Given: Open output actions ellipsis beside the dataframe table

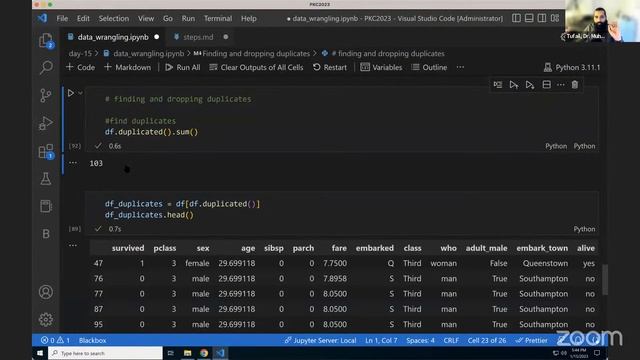Looking at the screenshot, I should pyautogui.click(x=73, y=245).
